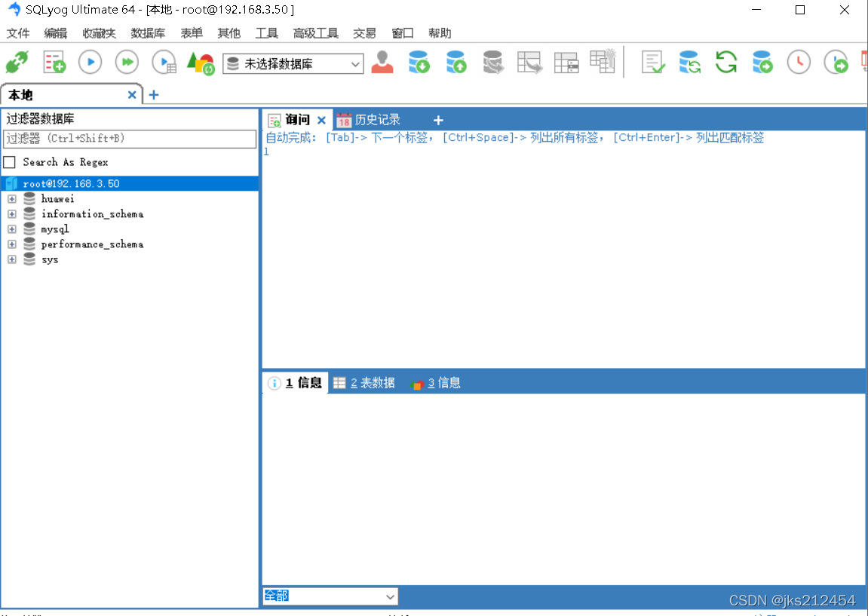Close the 本地 connection tab
Image resolution: width=868 pixels, height=616 pixels.
click(x=132, y=95)
